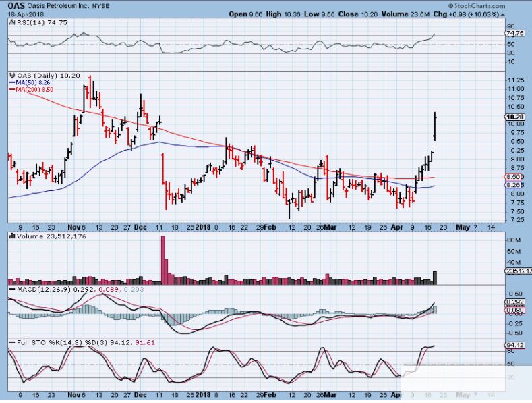Click the 2018 label on price date axis
The width and height of the screenshot is (532, 403).
click(x=203, y=227)
